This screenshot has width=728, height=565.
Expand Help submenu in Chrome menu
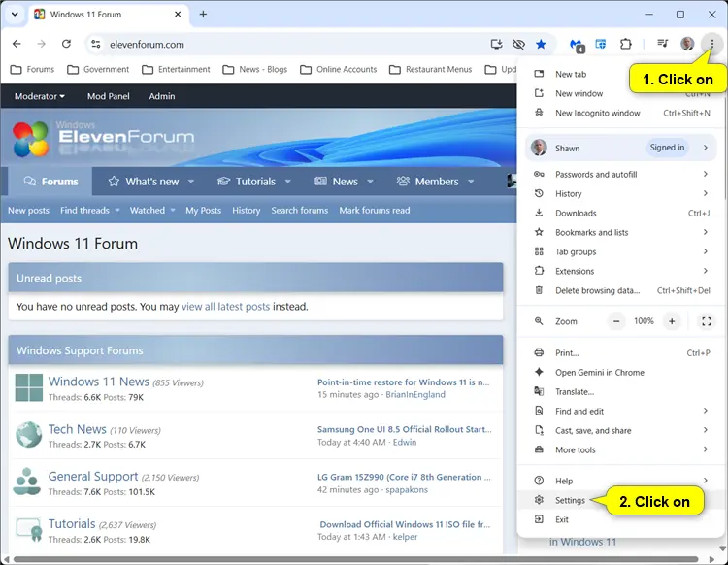pyautogui.click(x=622, y=481)
